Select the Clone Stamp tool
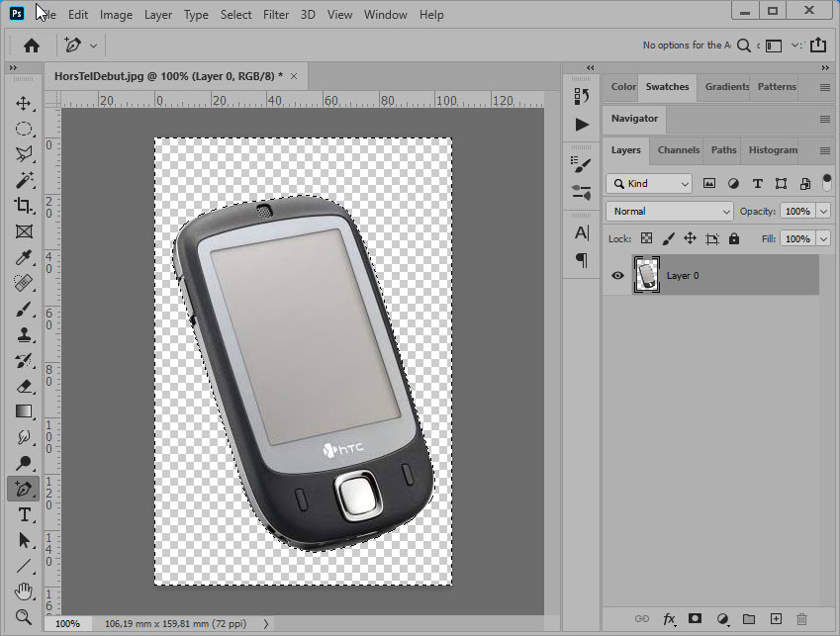 click(x=23, y=334)
